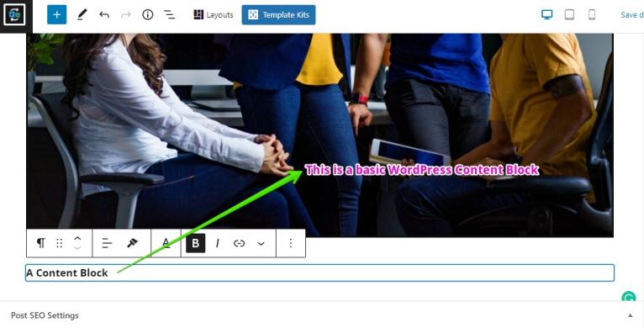Toggle italic formatting

click(217, 243)
